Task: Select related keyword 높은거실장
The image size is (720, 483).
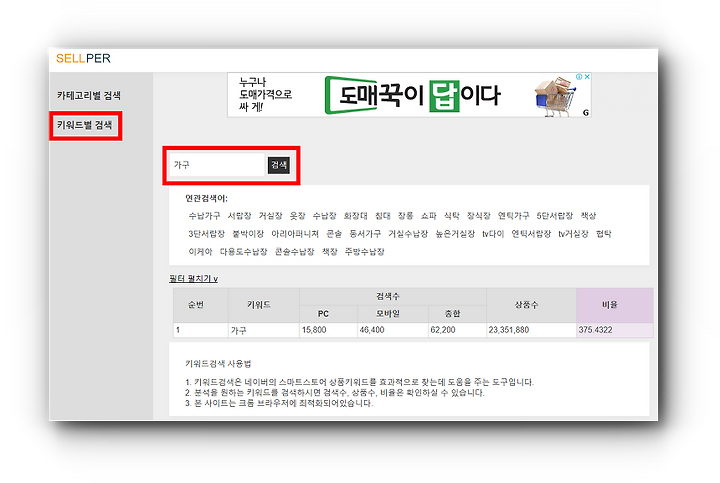Action: pos(455,234)
